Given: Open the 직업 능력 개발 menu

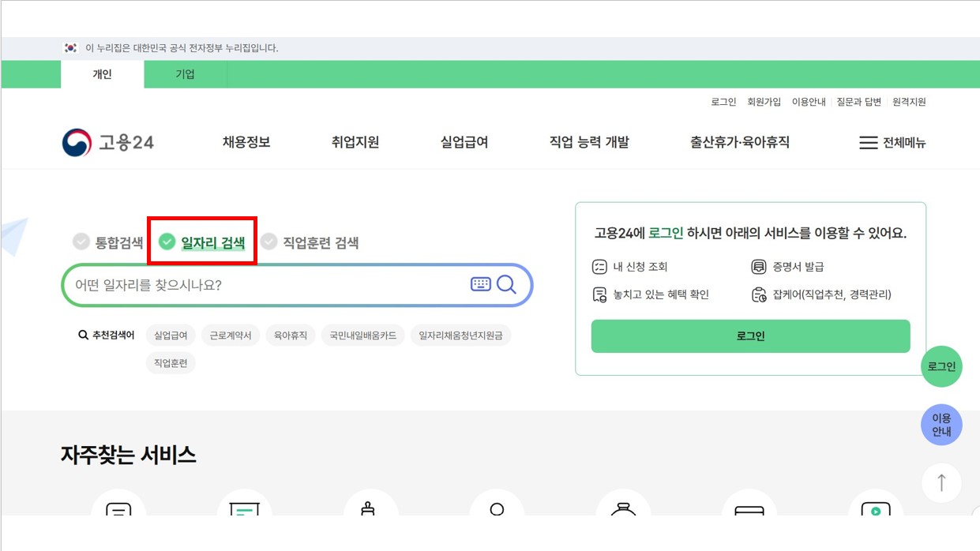Looking at the screenshot, I should coord(589,142).
